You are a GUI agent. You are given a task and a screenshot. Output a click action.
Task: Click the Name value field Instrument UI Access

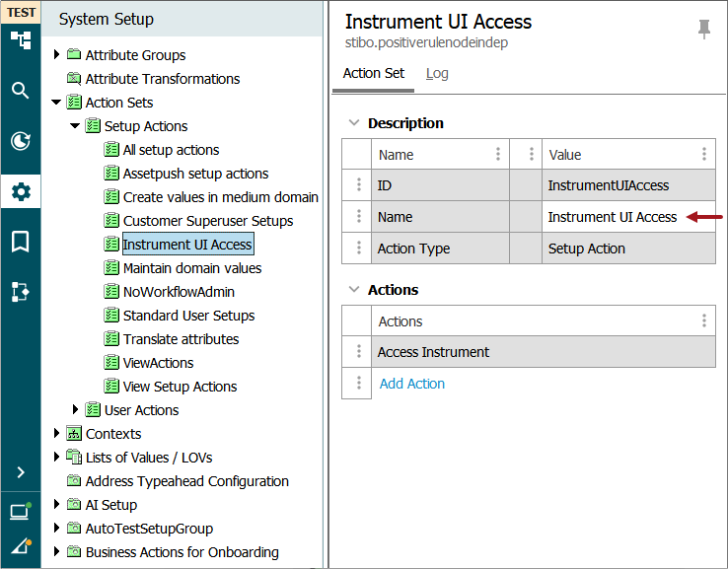click(612, 217)
